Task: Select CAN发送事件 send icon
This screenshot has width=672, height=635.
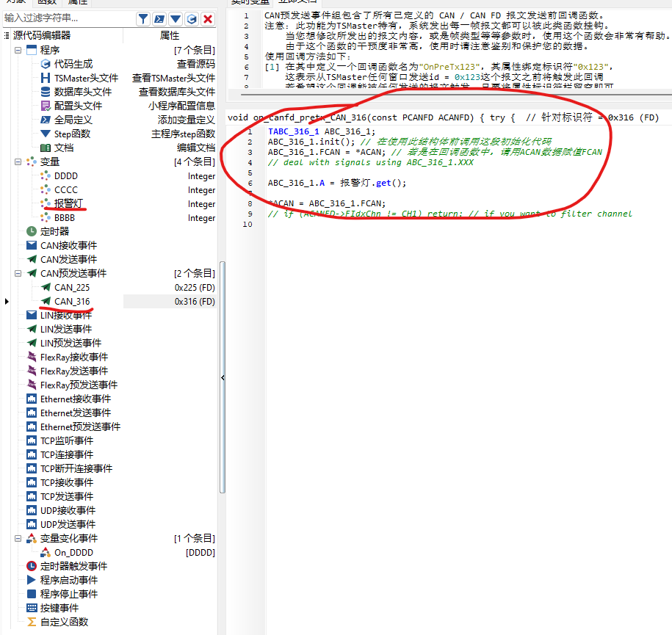Action: (x=32, y=260)
